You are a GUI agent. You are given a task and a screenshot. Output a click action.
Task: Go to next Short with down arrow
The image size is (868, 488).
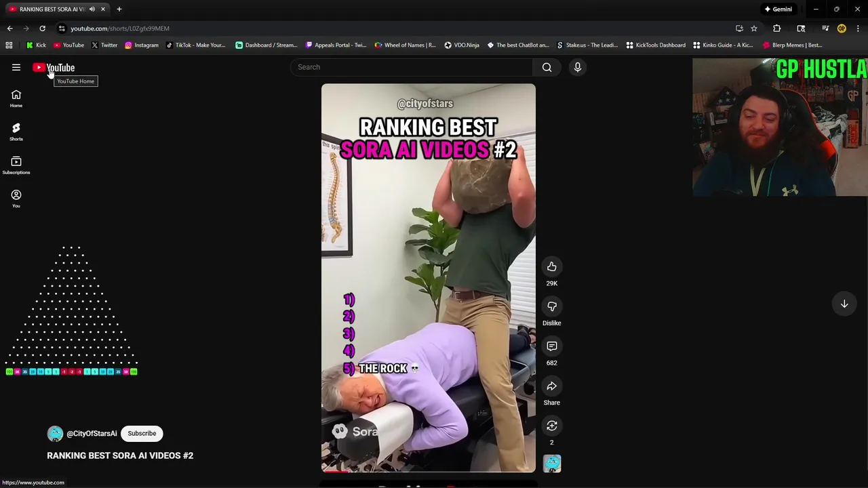pyautogui.click(x=844, y=304)
